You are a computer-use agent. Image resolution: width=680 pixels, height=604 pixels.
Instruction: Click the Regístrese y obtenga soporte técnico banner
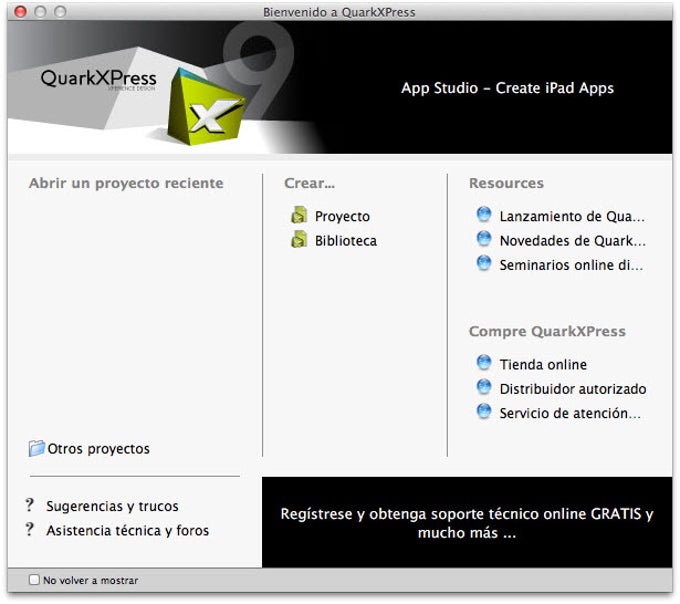(467, 522)
